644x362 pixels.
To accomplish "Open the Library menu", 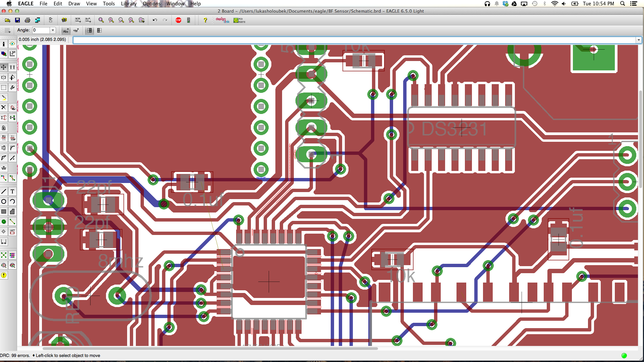I will pos(129,4).
